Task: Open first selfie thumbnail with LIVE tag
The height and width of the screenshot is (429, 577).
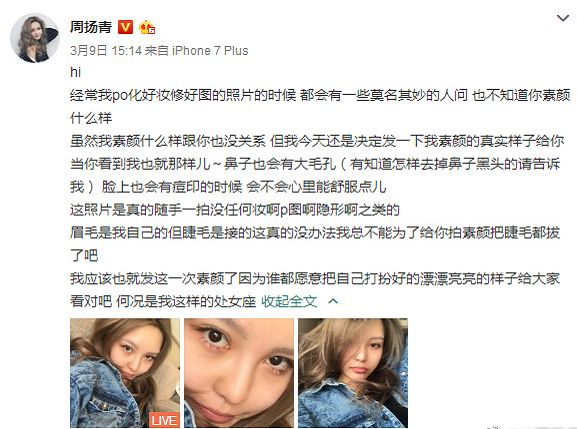Action: pos(125,373)
